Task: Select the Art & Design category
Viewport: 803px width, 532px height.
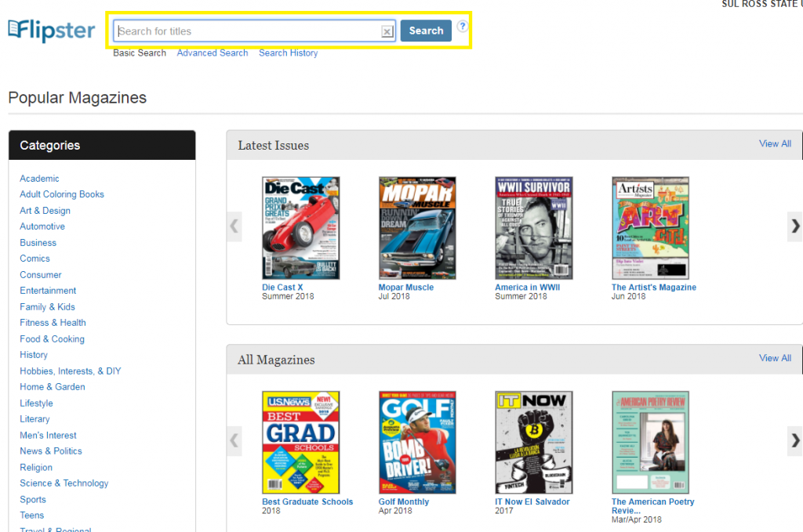Action: 45,211
